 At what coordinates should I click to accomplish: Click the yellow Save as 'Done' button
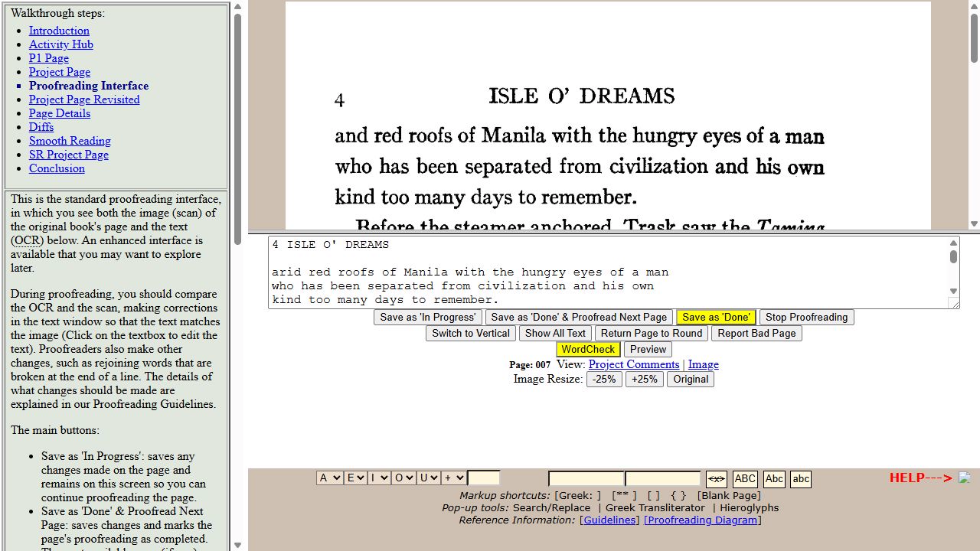click(x=716, y=318)
